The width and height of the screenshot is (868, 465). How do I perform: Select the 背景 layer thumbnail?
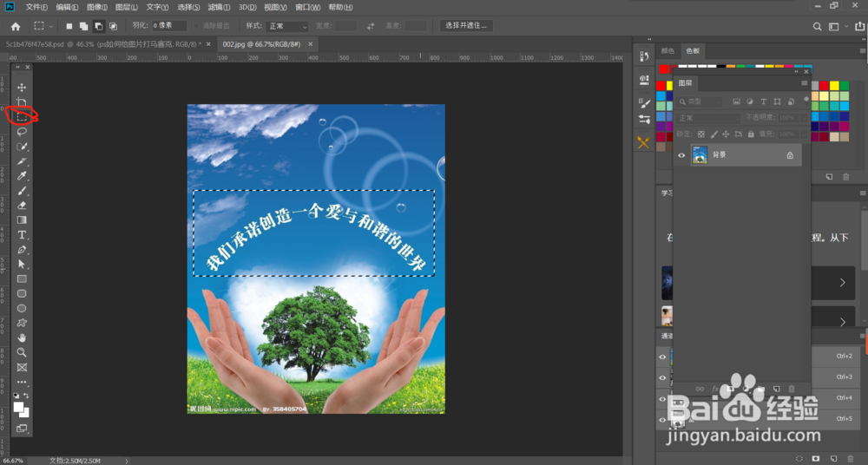tap(700, 155)
